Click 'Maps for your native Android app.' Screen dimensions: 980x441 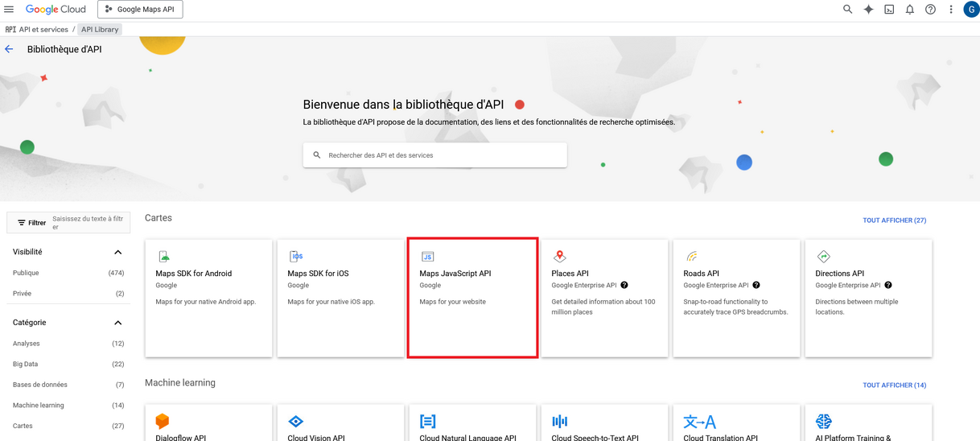(205, 302)
